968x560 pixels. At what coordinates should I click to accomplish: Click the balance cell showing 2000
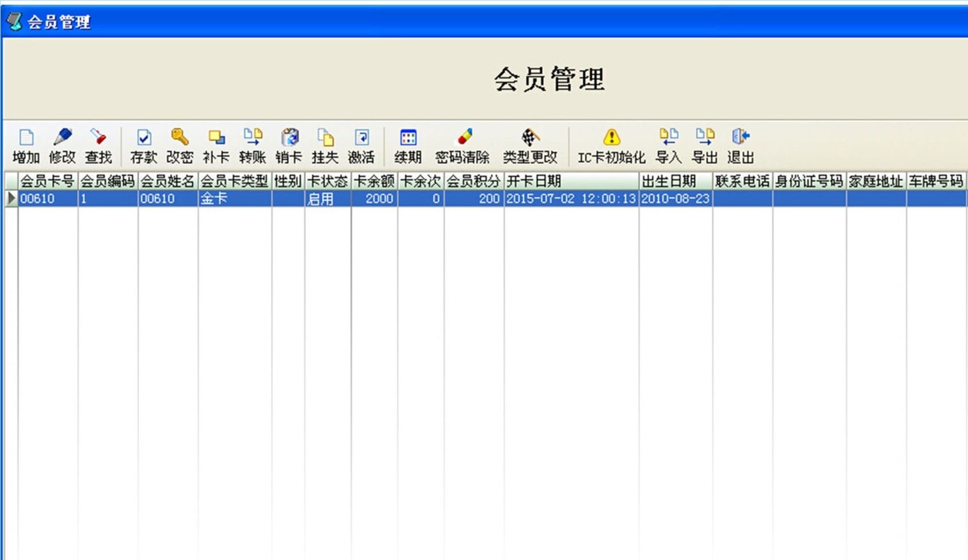coord(374,199)
